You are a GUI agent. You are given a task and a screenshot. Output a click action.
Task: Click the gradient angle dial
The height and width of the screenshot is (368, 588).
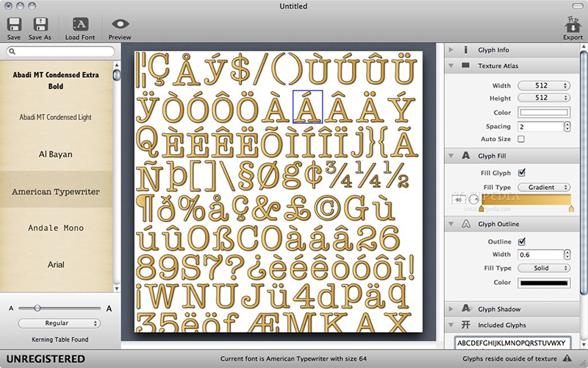click(473, 199)
